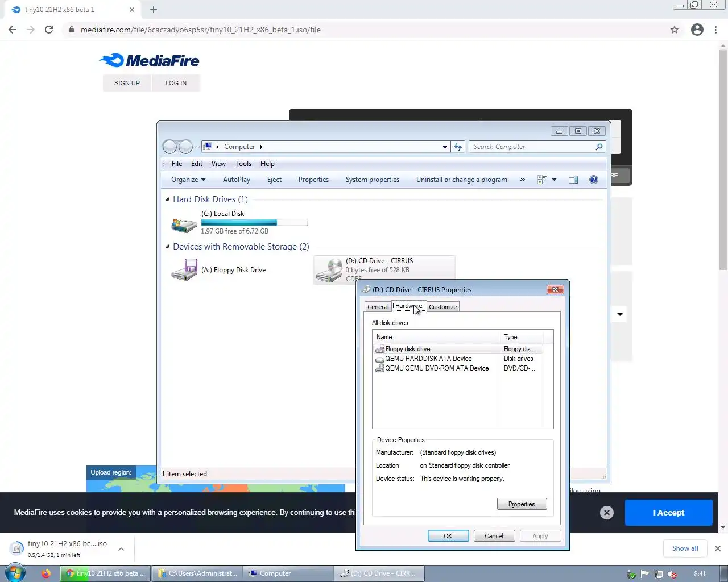This screenshot has height=582, width=728.
Task: Accept cookies with I Accept button
Action: pos(668,513)
